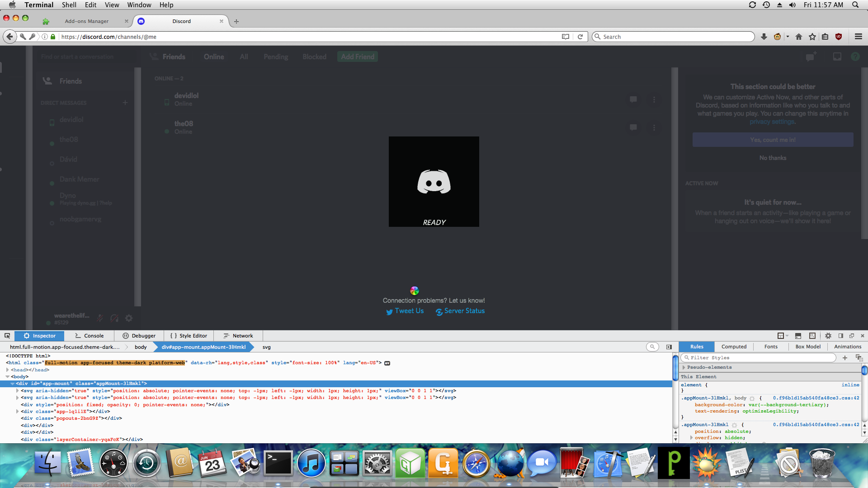Viewport: 868px width, 488px height.
Task: Click the green padlock security icon
Action: coord(53,37)
